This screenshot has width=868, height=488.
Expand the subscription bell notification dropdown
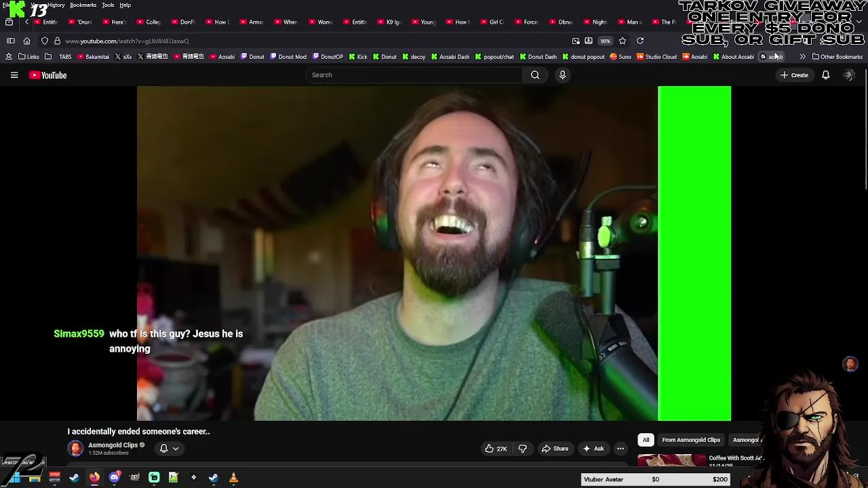[169, 449]
